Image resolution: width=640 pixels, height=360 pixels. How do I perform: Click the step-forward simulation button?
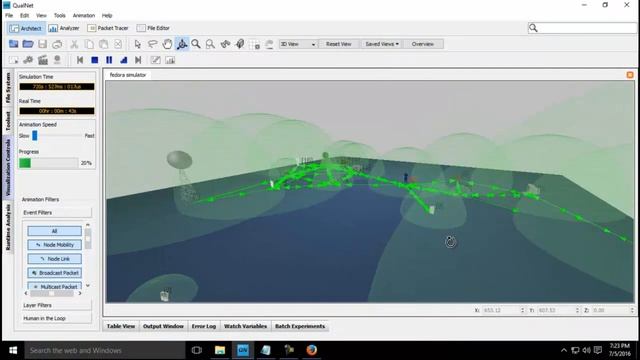pyautogui.click(x=124, y=60)
